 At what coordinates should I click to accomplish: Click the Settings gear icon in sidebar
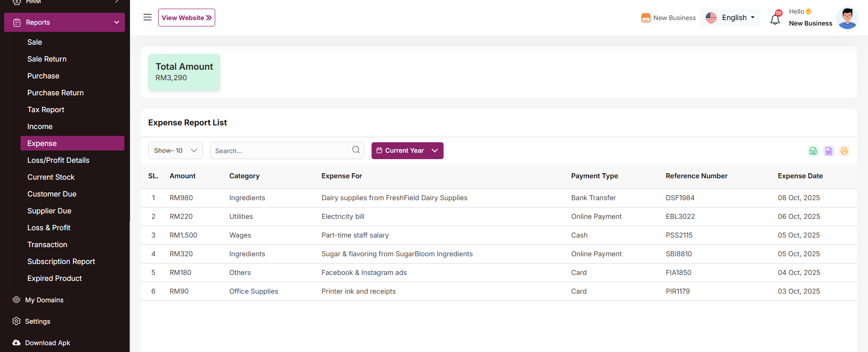pyautogui.click(x=16, y=321)
